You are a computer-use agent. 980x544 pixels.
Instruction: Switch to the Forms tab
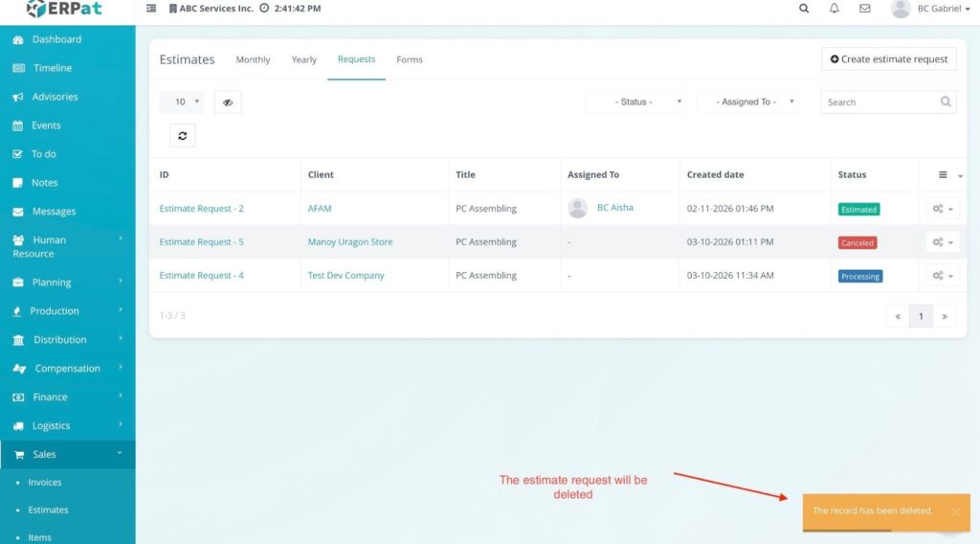coord(409,59)
